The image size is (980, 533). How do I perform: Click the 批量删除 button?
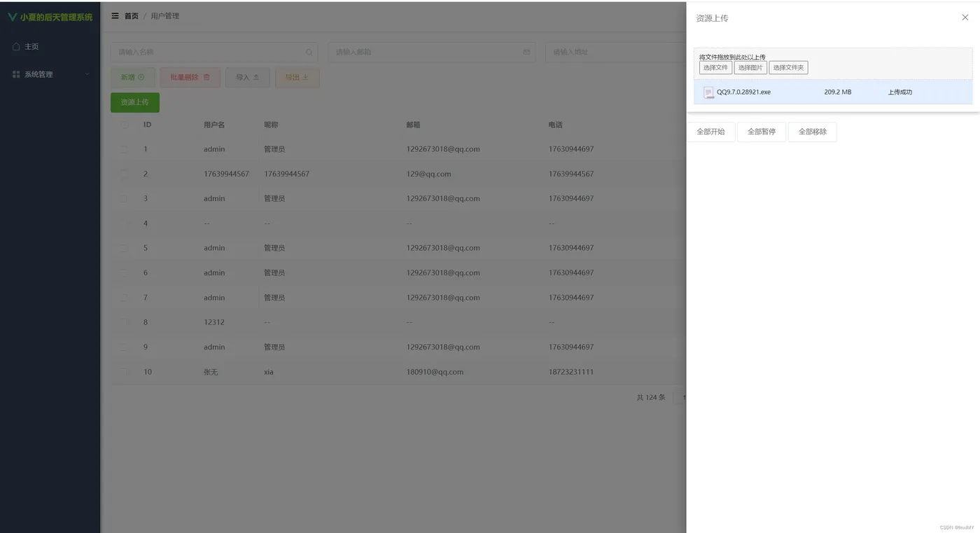[190, 77]
